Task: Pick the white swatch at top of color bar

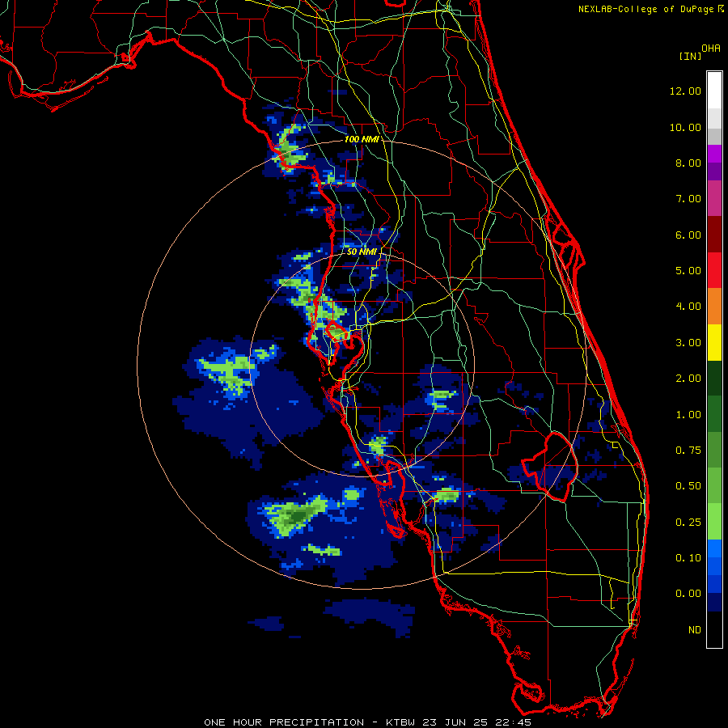Action: (714, 91)
